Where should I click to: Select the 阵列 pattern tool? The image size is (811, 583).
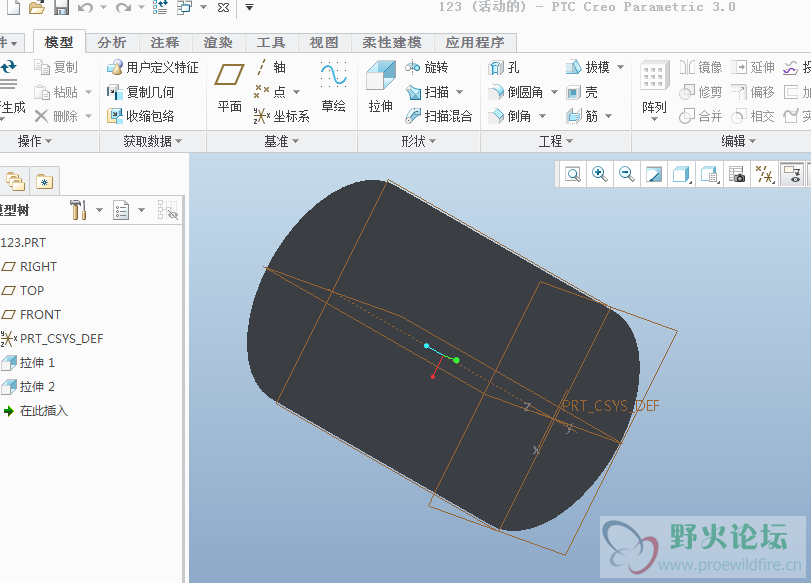click(x=654, y=89)
